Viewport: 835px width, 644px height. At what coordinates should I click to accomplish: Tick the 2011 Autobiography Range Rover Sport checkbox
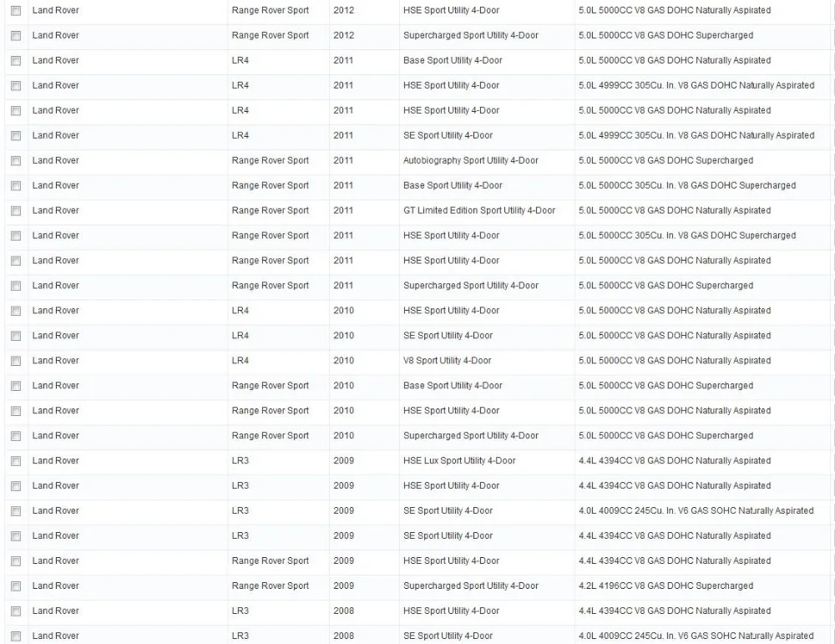(16, 161)
